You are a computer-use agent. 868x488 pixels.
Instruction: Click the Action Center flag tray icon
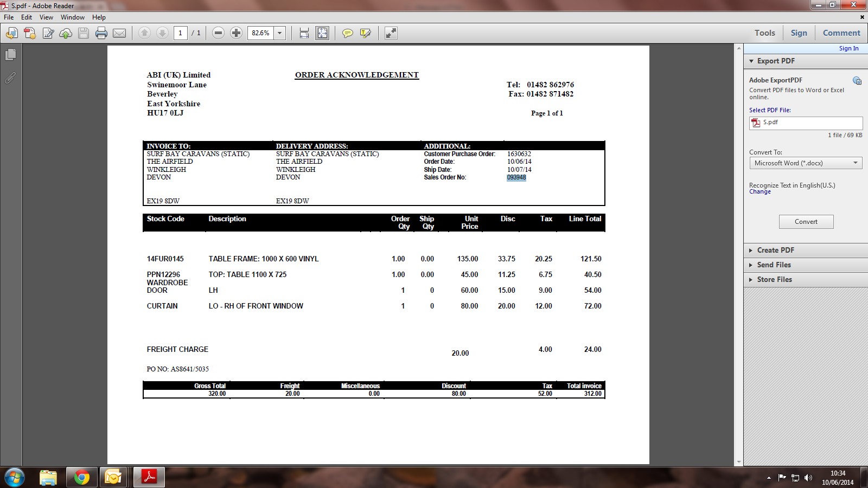point(782,478)
